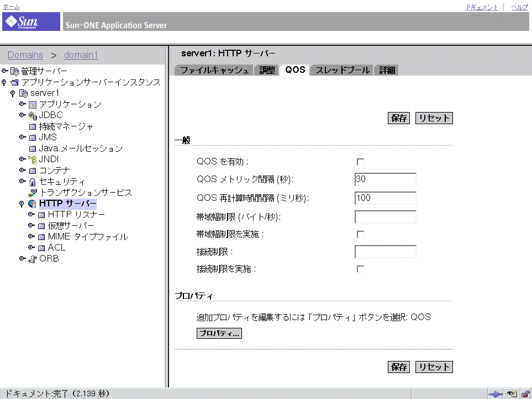Click the アプリケーション node icon
The height and width of the screenshot is (399, 532).
[33, 105]
